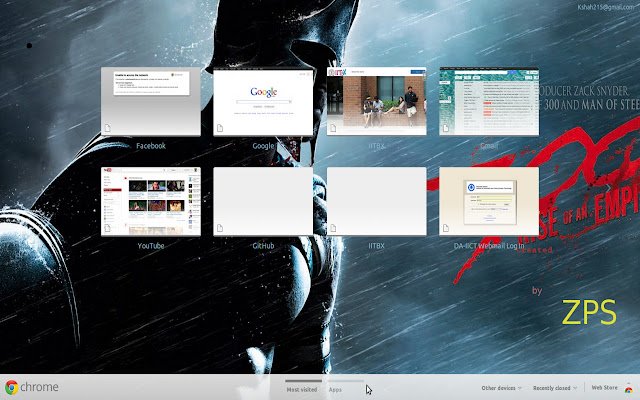This screenshot has height=400, width=640.
Task: Open the Gmail most-visited thumbnail
Action: click(489, 101)
